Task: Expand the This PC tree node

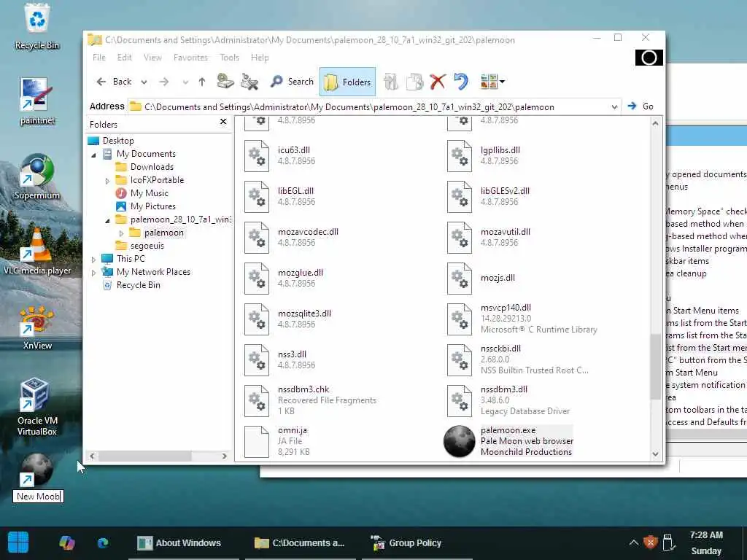Action: pos(93,260)
